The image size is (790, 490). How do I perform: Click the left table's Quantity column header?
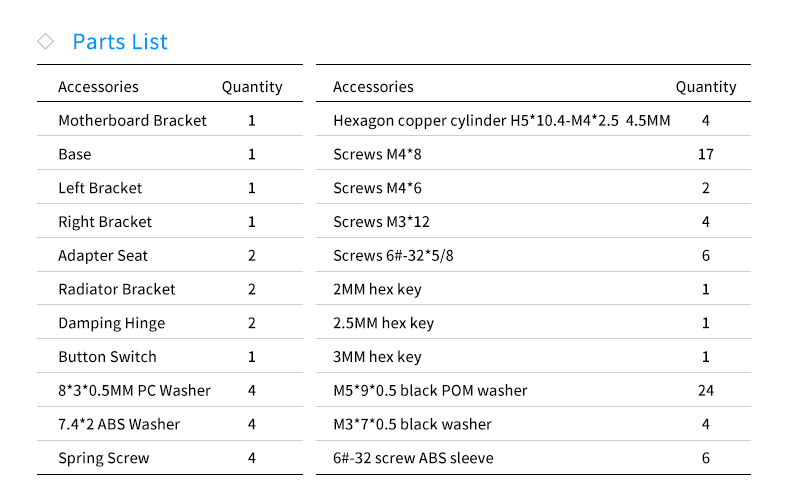[x=252, y=87]
